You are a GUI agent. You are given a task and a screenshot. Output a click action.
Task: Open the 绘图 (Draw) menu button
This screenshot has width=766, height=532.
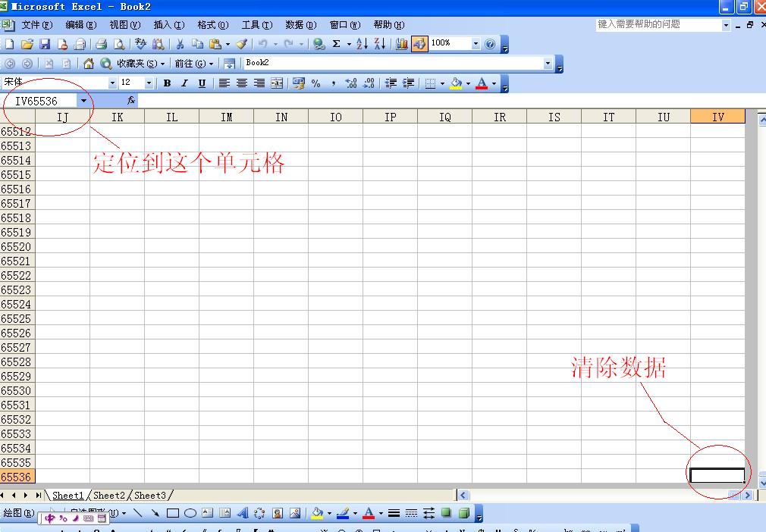[18, 513]
